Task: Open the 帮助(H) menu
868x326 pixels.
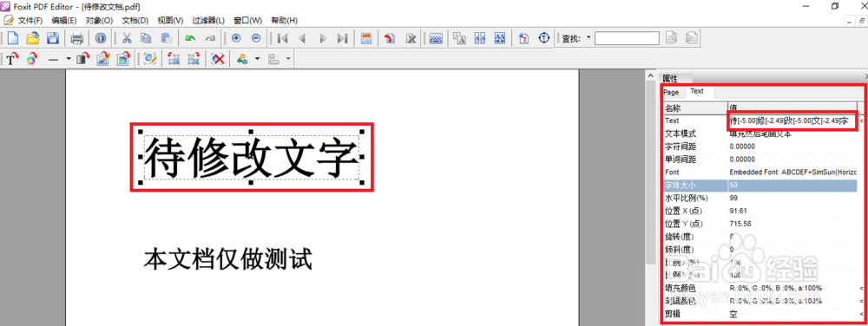Action: pos(284,21)
